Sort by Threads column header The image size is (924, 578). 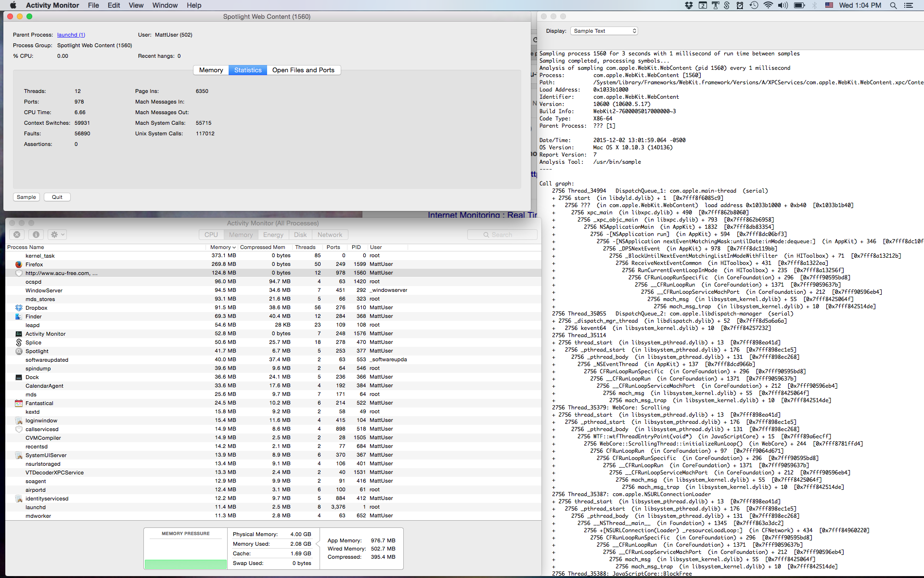(306, 247)
